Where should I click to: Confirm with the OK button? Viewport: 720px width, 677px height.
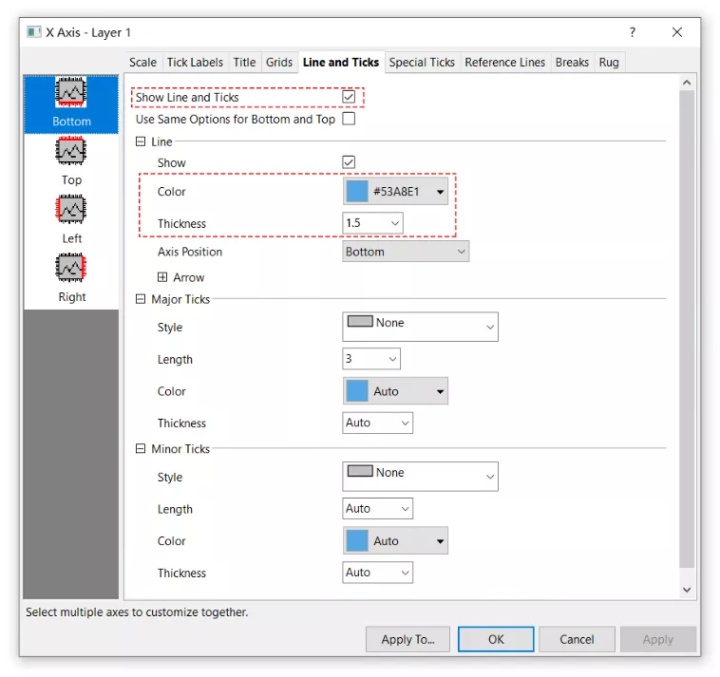(496, 639)
